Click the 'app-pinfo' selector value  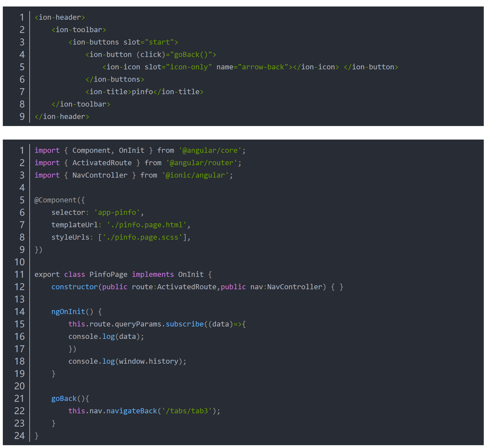117,212
